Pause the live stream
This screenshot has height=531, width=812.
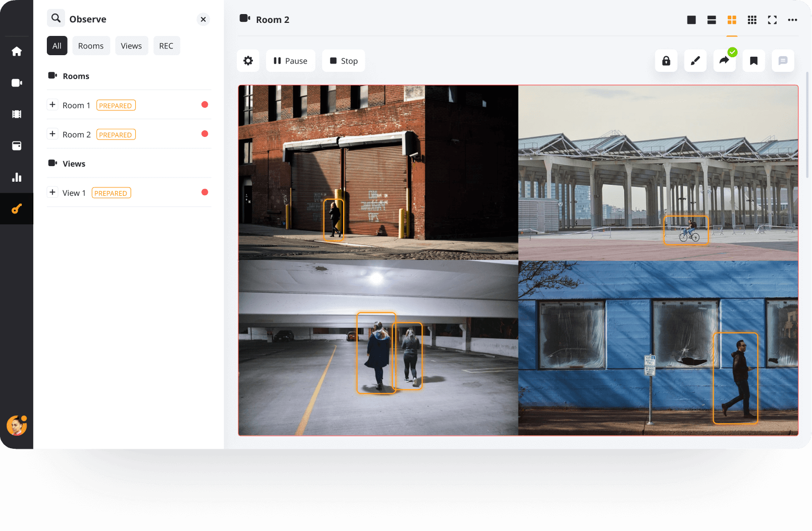click(290, 61)
